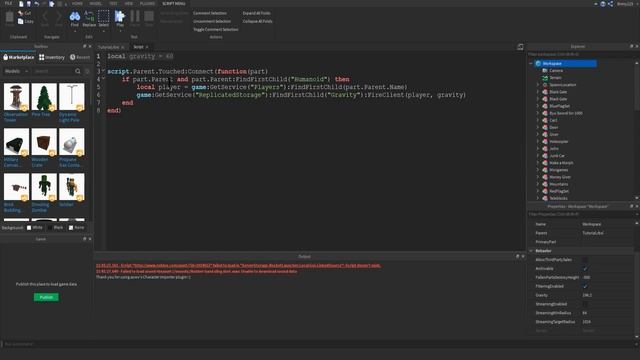
Task: Open the Marketplace tab in Toolbox
Action: tap(19, 57)
